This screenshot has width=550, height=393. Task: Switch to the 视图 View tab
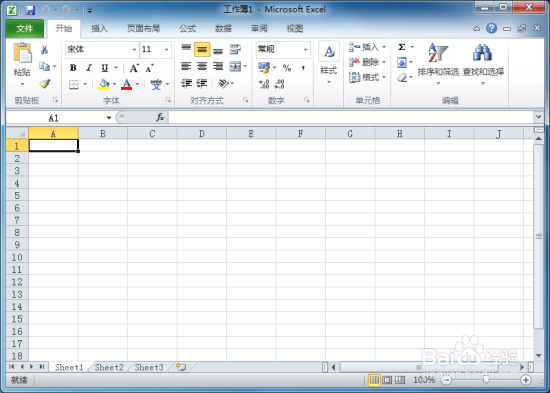(295, 28)
